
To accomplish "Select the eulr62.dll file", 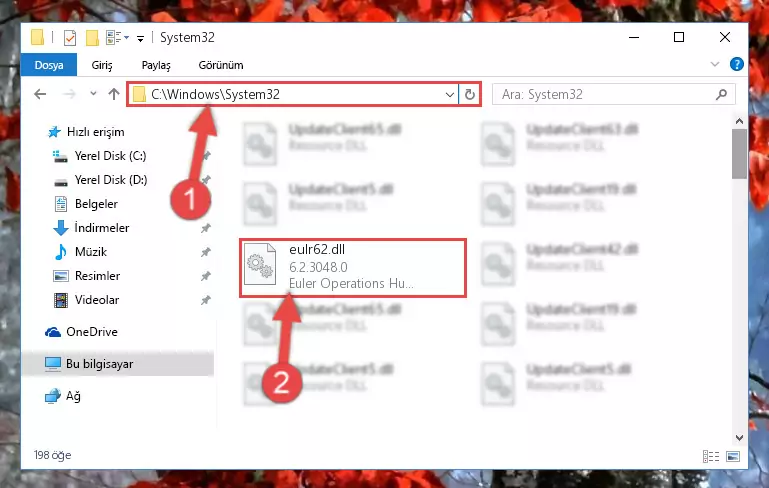I will (353, 267).
